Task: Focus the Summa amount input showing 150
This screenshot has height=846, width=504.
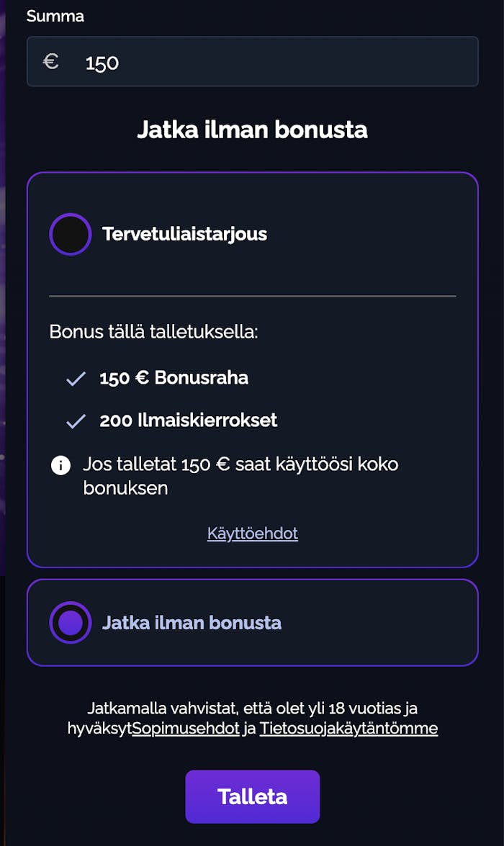Action: [274, 62]
